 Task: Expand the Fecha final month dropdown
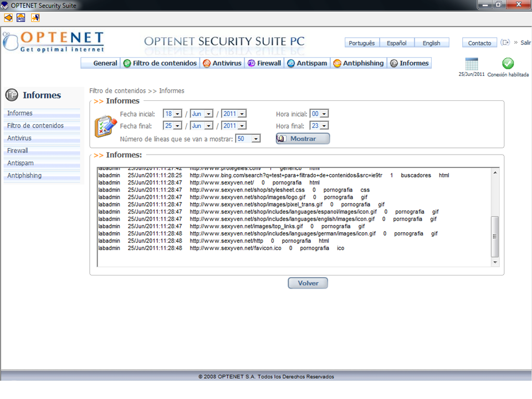point(202,126)
